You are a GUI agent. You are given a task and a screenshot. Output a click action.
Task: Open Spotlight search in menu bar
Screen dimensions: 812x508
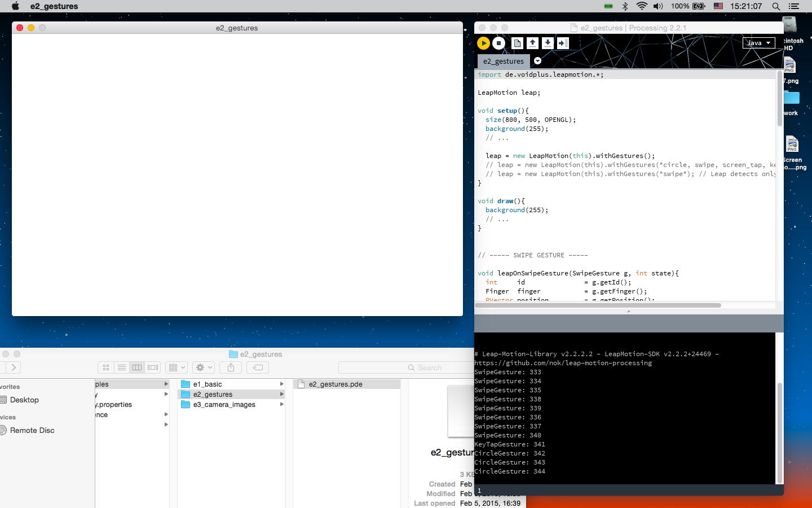point(776,6)
